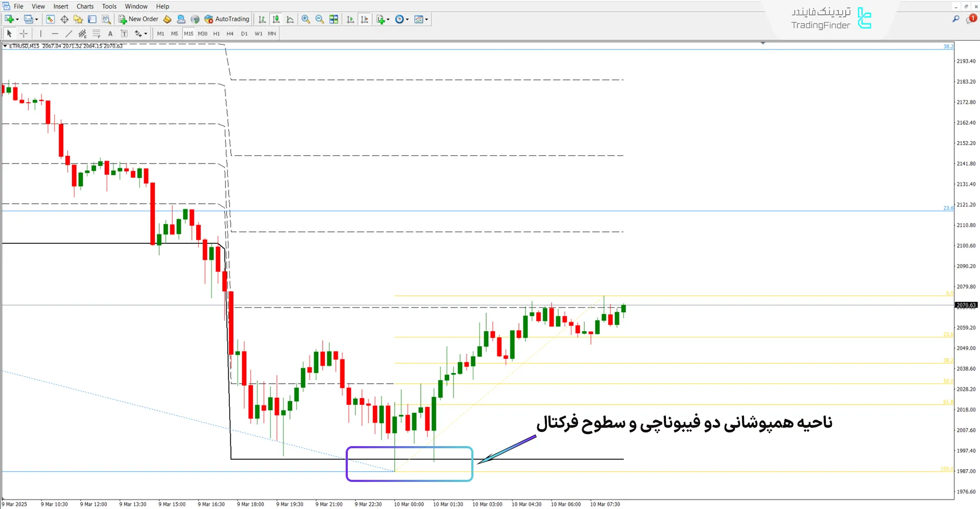
Task: Open the Charts menu
Action: point(84,6)
